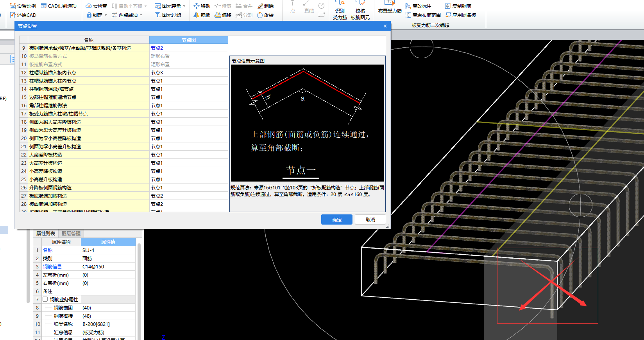Click the 取消 button
The width and height of the screenshot is (644, 340).
(x=370, y=219)
